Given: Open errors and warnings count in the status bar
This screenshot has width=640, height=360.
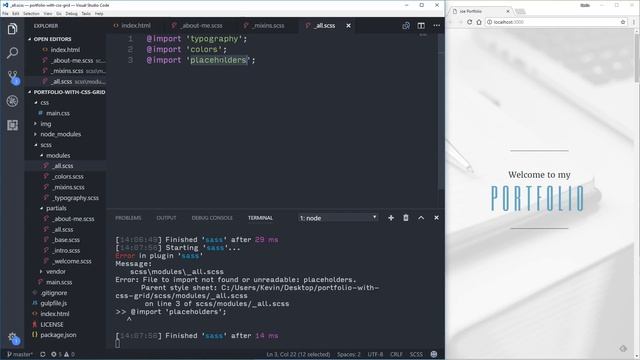Looking at the screenshot, I should (x=62, y=354).
